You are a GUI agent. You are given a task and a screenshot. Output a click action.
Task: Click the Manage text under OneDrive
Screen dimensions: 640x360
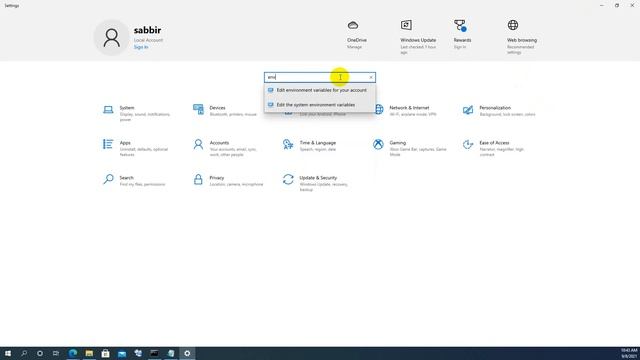[354, 47]
